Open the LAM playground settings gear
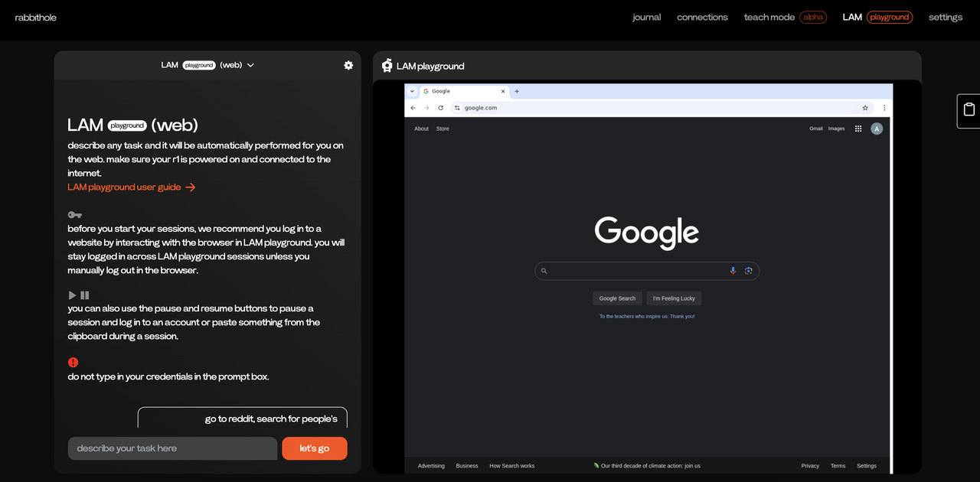This screenshot has width=980, height=482. [348, 65]
